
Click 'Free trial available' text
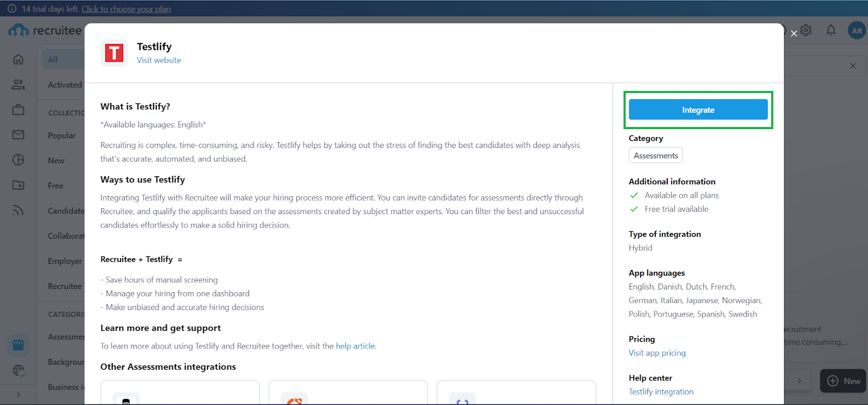pos(676,209)
